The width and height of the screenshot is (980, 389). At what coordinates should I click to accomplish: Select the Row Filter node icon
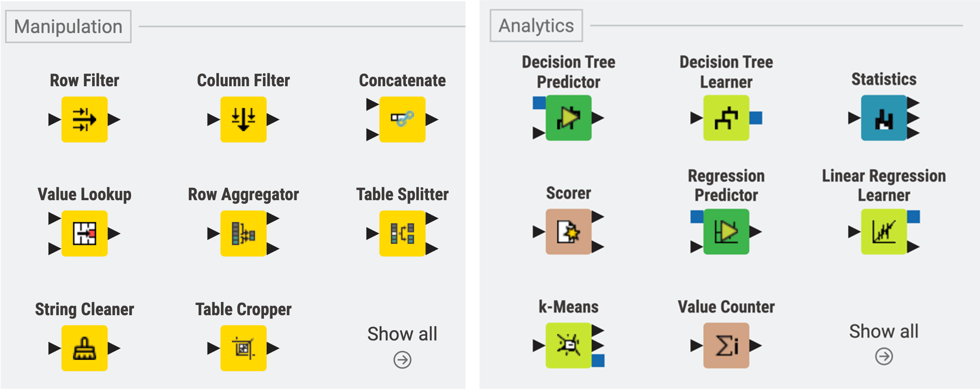coord(84,119)
